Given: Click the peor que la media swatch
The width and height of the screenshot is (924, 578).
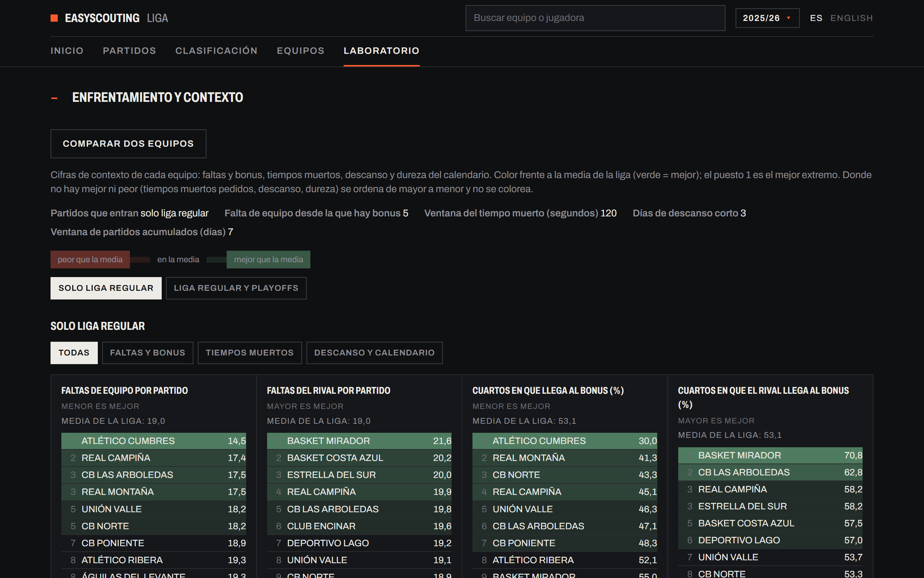Looking at the screenshot, I should [x=90, y=260].
